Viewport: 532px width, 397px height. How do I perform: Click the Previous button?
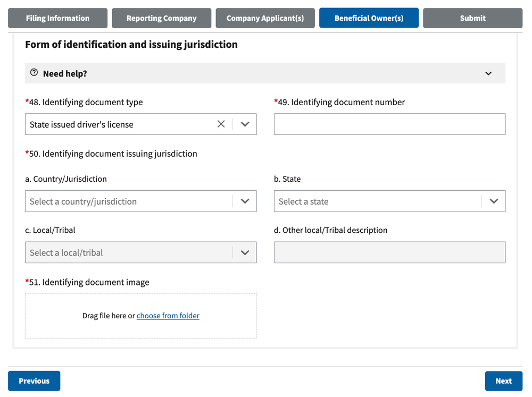34,381
